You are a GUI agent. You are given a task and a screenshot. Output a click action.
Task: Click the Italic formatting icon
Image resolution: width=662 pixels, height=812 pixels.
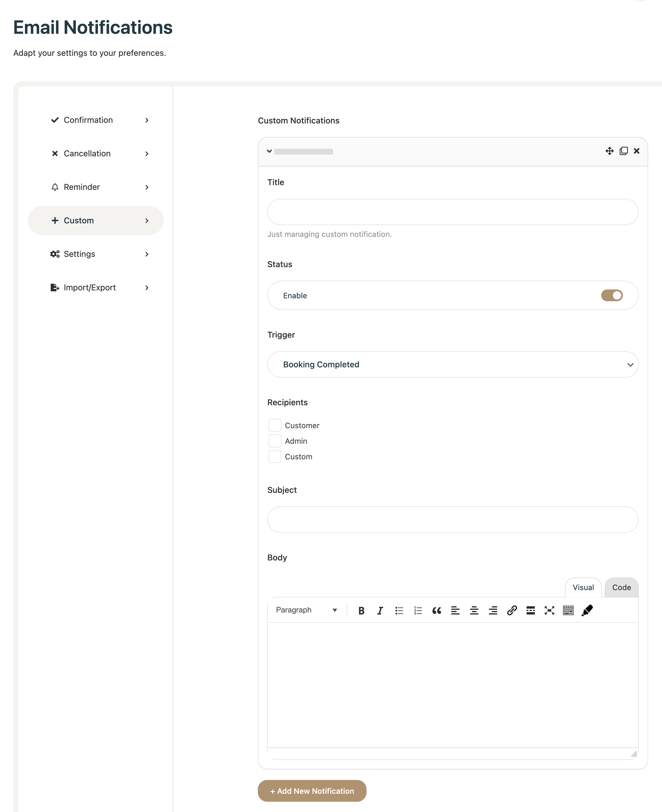pyautogui.click(x=380, y=611)
